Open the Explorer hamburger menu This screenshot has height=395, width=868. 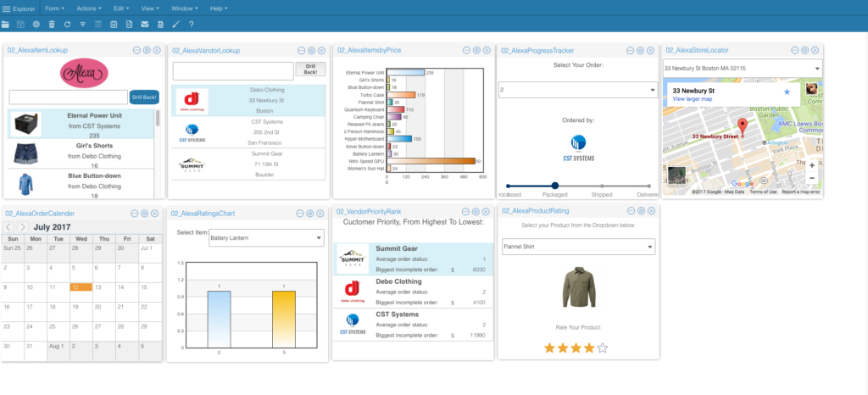(x=6, y=8)
